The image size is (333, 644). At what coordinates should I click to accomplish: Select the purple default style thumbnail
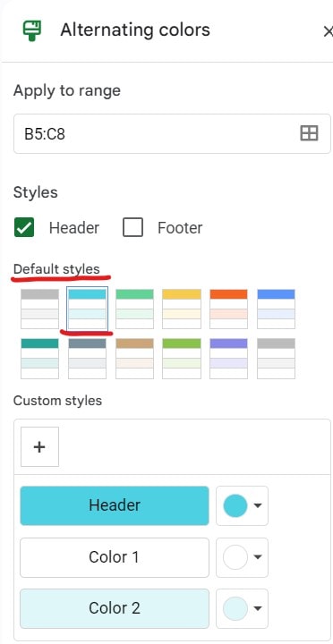click(x=228, y=358)
